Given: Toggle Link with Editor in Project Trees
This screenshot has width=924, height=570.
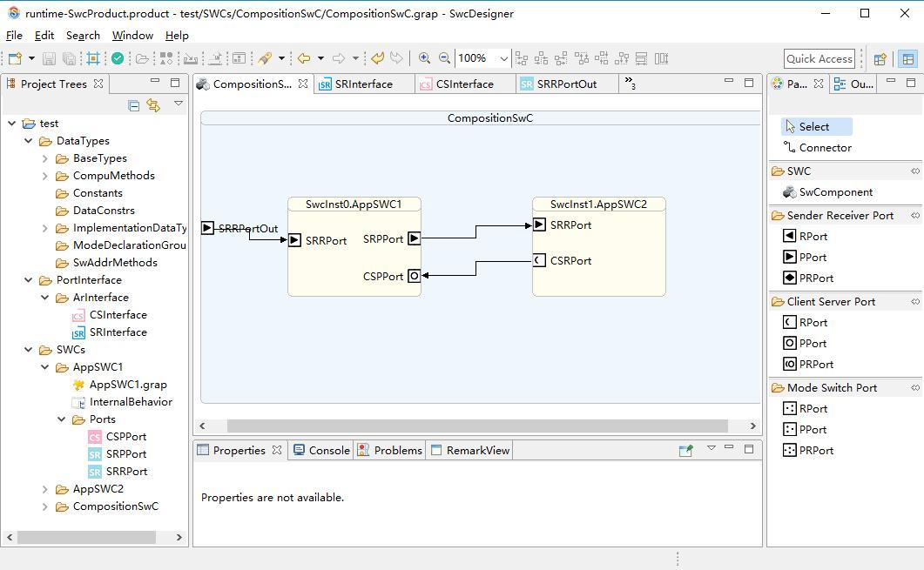Looking at the screenshot, I should point(153,105).
